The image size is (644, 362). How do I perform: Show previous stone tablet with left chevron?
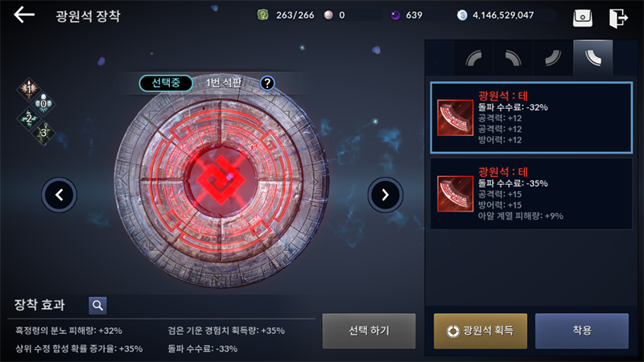click(x=59, y=195)
